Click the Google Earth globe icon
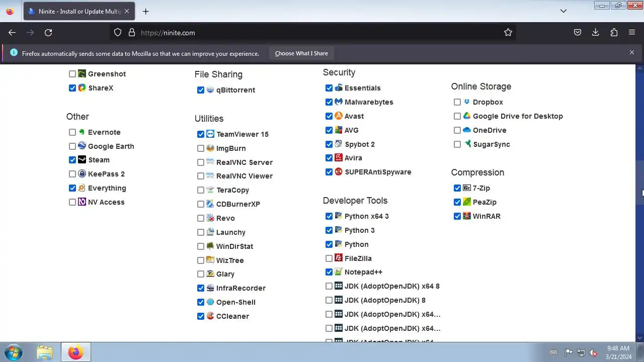This screenshot has height=362, width=644. [x=82, y=146]
